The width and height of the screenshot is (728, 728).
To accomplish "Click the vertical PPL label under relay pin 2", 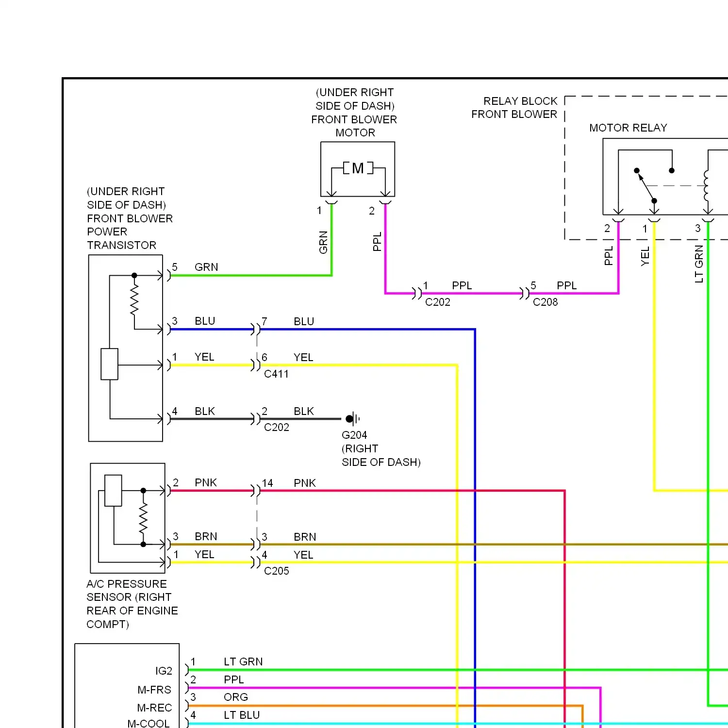I will pos(609,256).
